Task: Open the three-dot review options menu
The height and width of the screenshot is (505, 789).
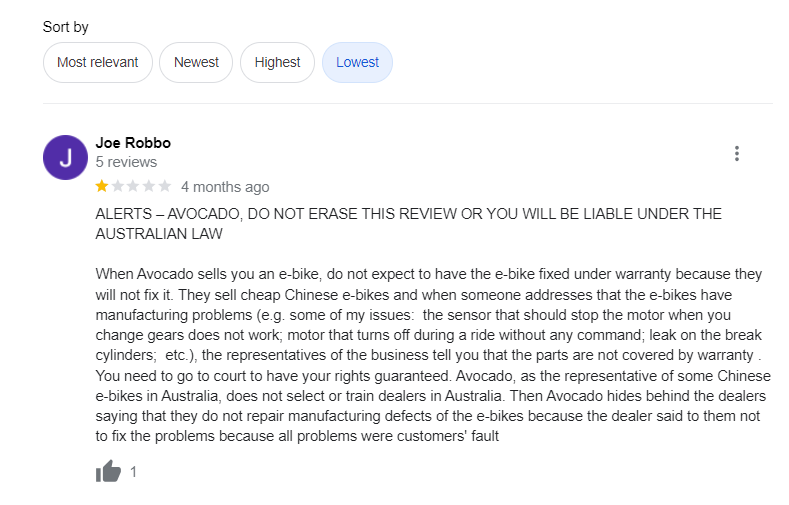Action: [737, 154]
